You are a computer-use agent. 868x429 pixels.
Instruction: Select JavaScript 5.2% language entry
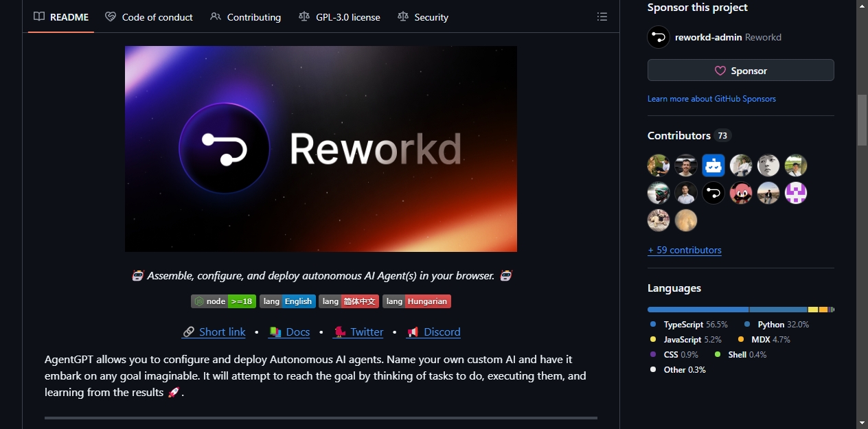tap(685, 339)
